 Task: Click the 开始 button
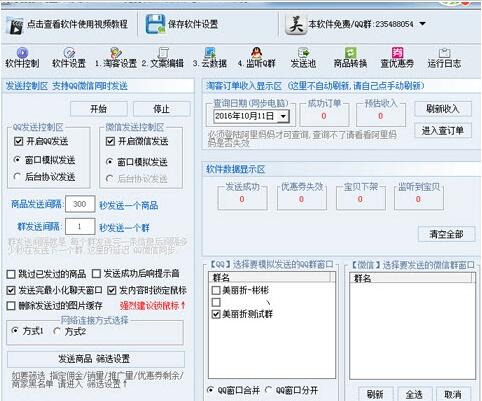point(99,109)
